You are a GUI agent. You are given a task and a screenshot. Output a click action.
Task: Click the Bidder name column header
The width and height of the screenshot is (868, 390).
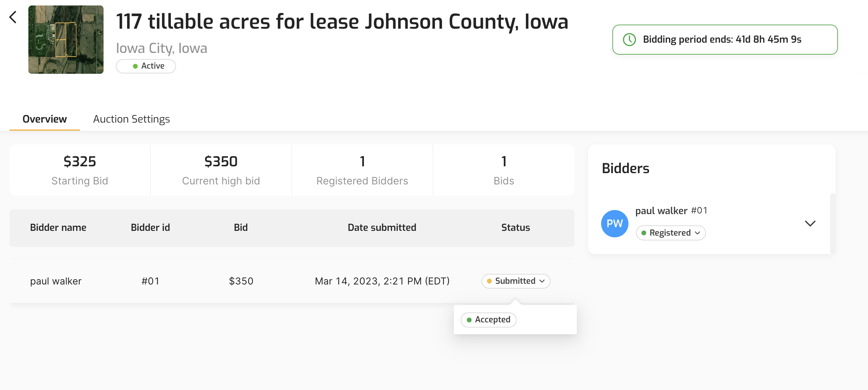click(58, 227)
